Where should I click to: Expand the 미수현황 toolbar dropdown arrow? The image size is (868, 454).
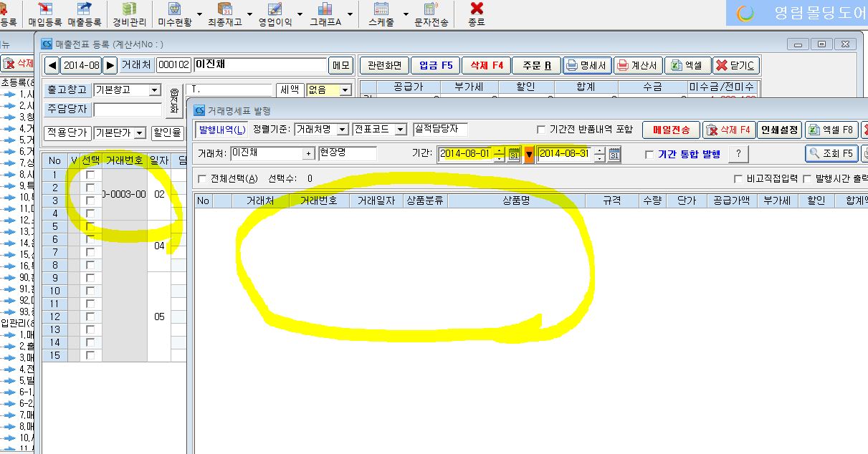tap(199, 14)
